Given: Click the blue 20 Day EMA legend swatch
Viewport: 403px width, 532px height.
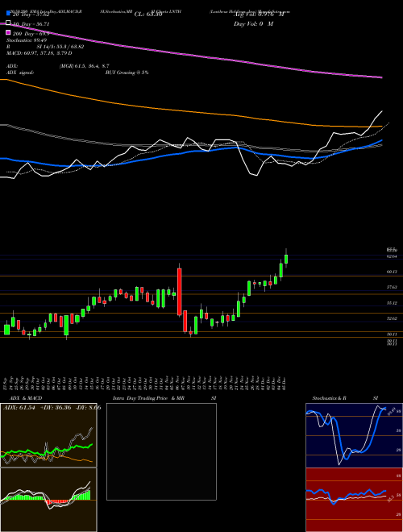Looking at the screenshot, I should tap(9, 14).
